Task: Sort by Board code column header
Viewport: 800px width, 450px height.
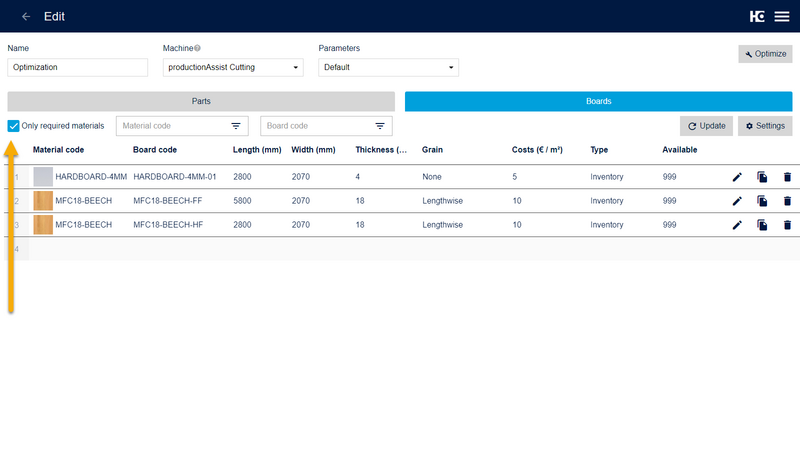Action: [x=155, y=150]
